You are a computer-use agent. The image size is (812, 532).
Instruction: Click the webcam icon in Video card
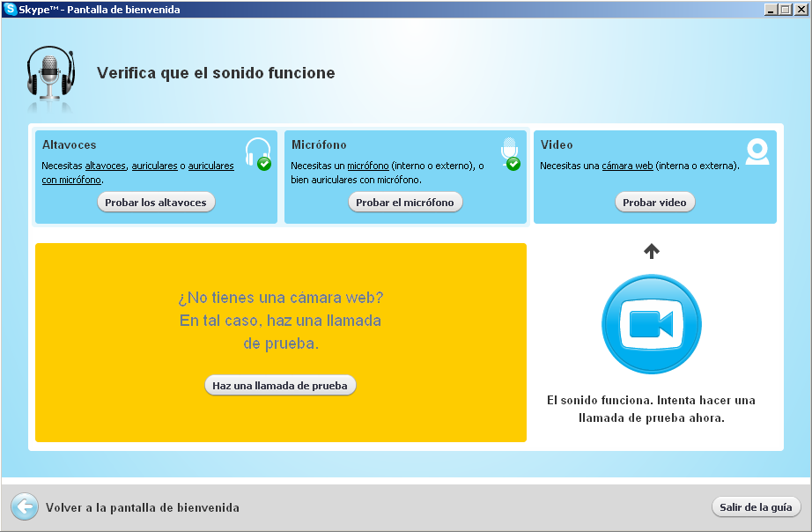pyautogui.click(x=757, y=151)
